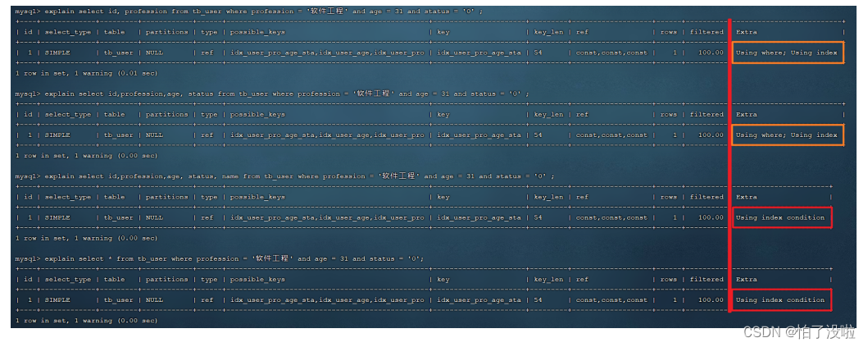Screen dimensions: 868x347
Task: Select 'Using where; Using index' under the 'id,profession,age, status' query
Action: 787,135
